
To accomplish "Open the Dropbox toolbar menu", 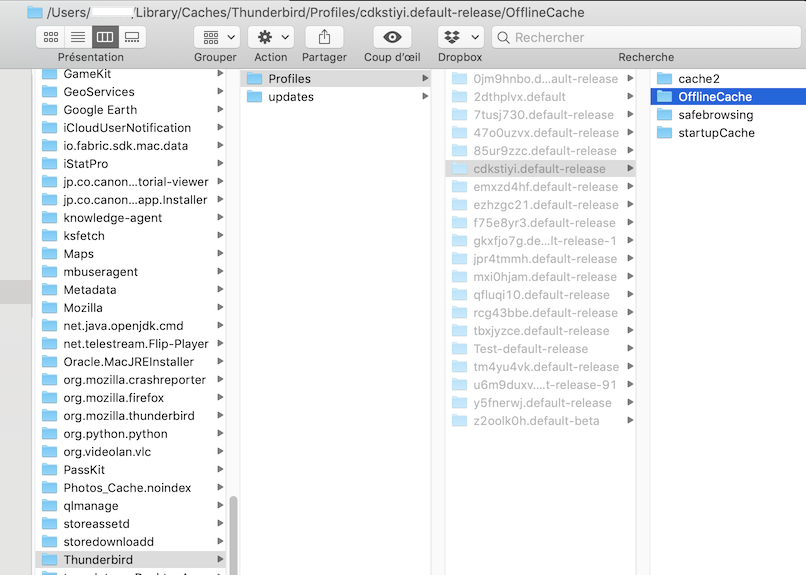I will 461,37.
